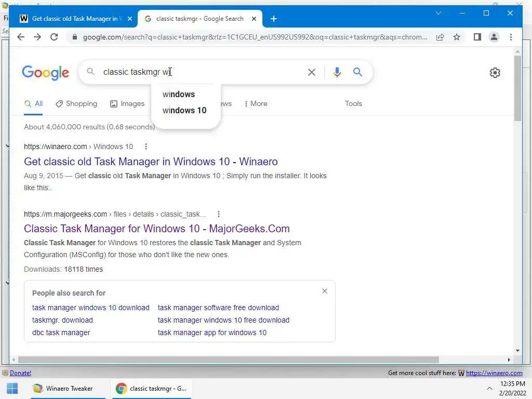Show hidden system tray icons

(x=489, y=389)
